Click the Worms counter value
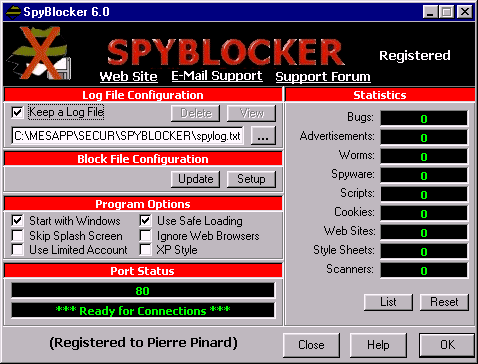 click(424, 157)
